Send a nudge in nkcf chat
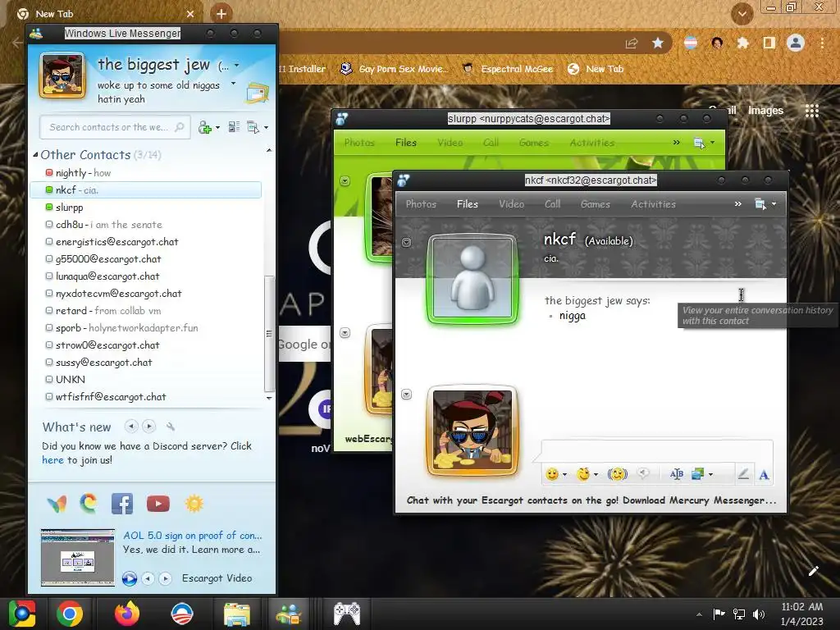 point(617,474)
